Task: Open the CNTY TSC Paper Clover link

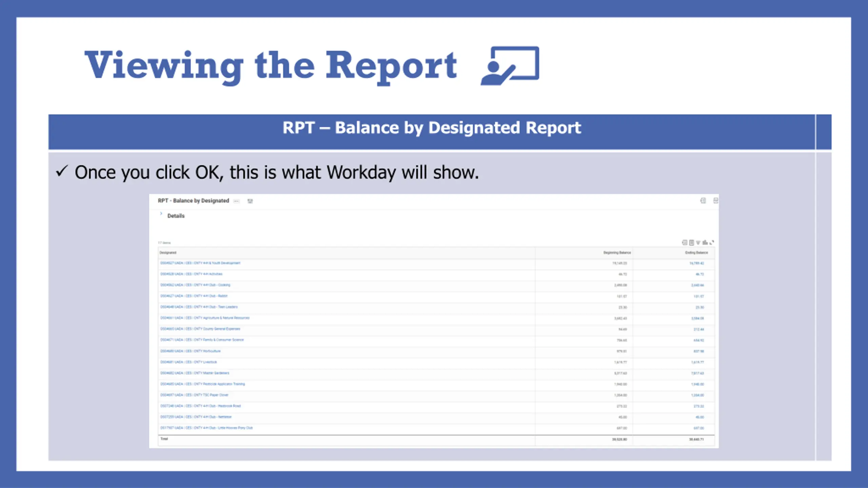Action: pyautogui.click(x=194, y=395)
